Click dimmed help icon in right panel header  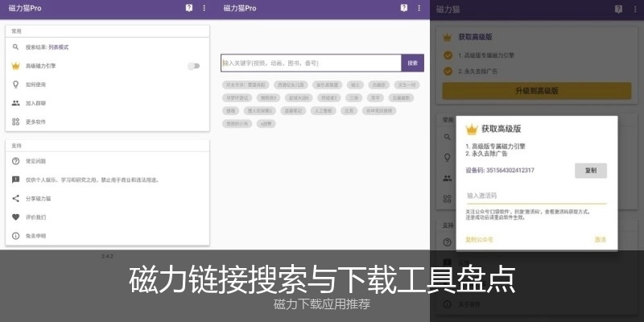[x=618, y=10]
